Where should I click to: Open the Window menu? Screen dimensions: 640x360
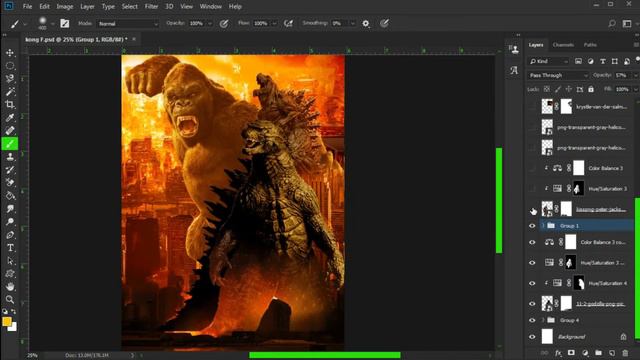click(x=211, y=7)
